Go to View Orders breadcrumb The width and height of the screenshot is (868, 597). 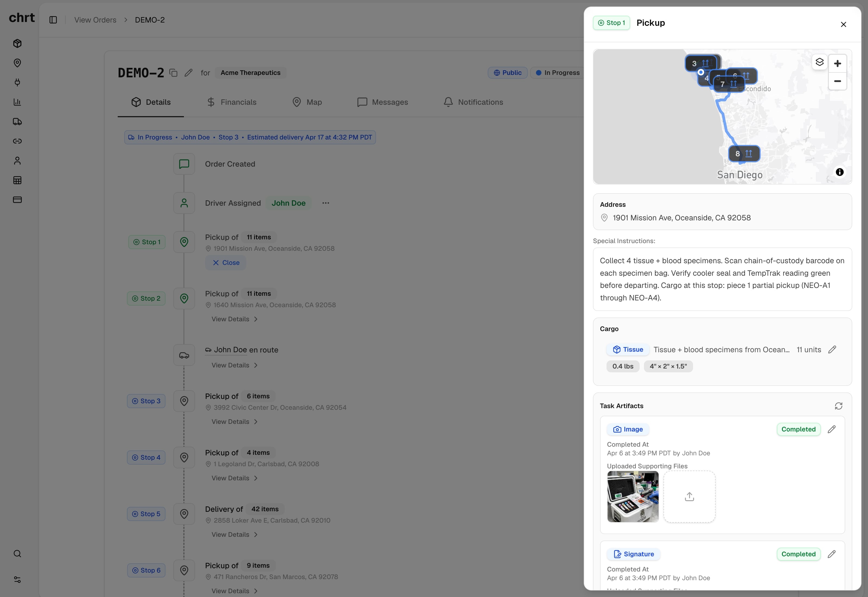(95, 20)
